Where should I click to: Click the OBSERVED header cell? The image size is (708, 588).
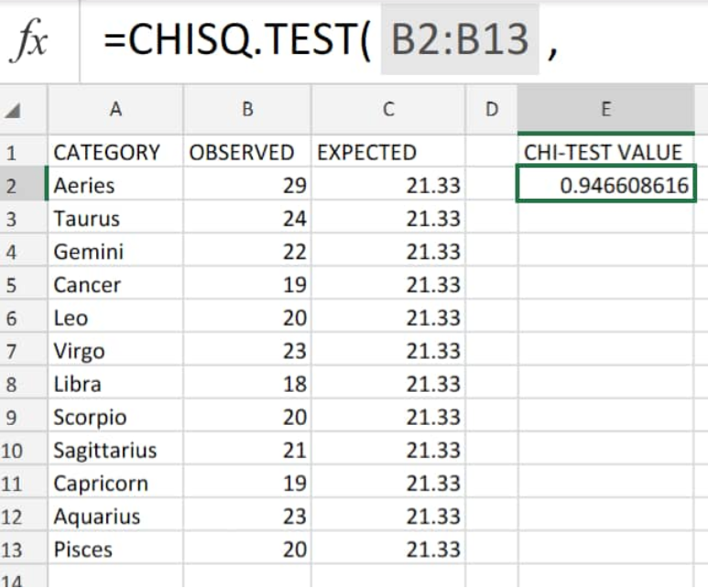[x=247, y=152]
